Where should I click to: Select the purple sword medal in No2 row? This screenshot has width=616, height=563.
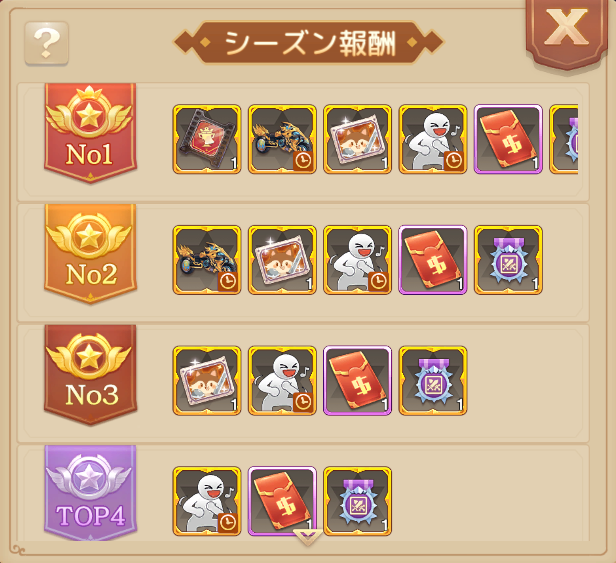pyautogui.click(x=509, y=260)
